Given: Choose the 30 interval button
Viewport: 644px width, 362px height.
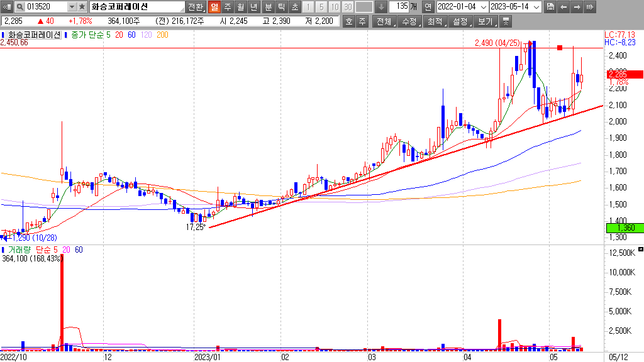Looking at the screenshot, I should pos(348,7).
